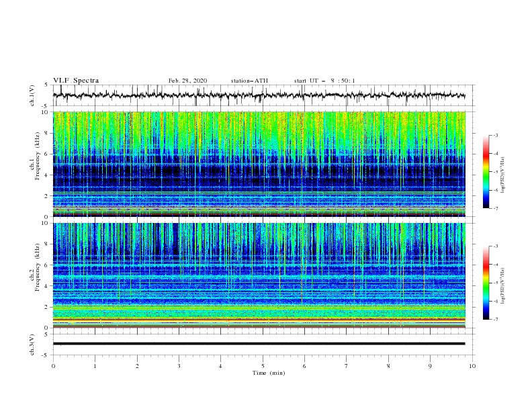Select the date text "Feb. 28, 2020"

click(x=187, y=81)
